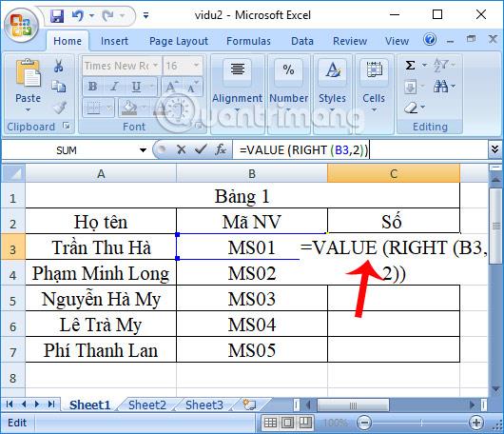Image resolution: width=504 pixels, height=434 pixels.
Task: Open the undo history dropdown arrow
Action: pos(92,15)
